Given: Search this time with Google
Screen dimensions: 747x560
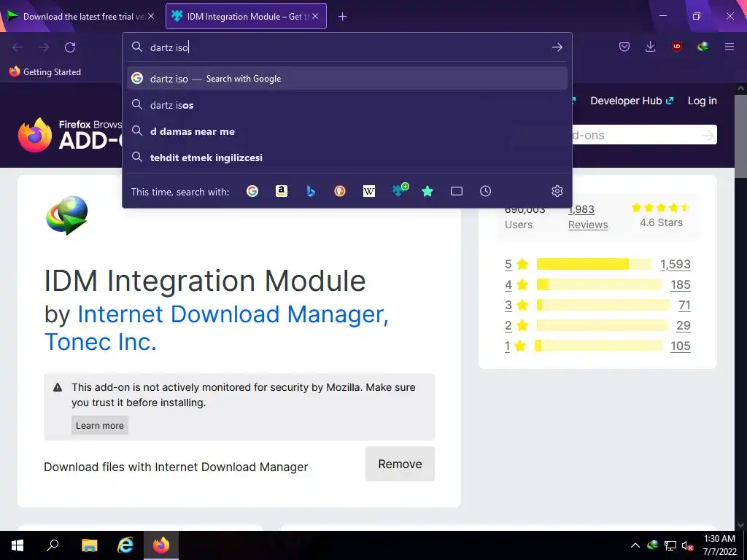Looking at the screenshot, I should pyautogui.click(x=252, y=191).
